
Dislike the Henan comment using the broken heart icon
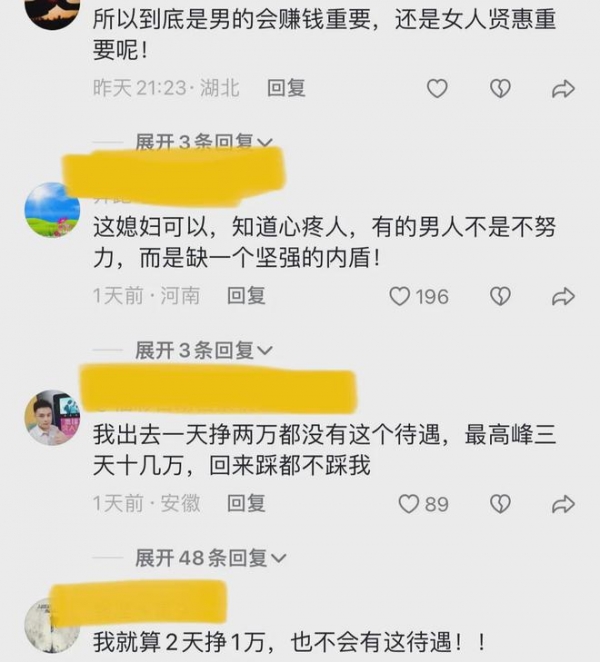point(500,296)
